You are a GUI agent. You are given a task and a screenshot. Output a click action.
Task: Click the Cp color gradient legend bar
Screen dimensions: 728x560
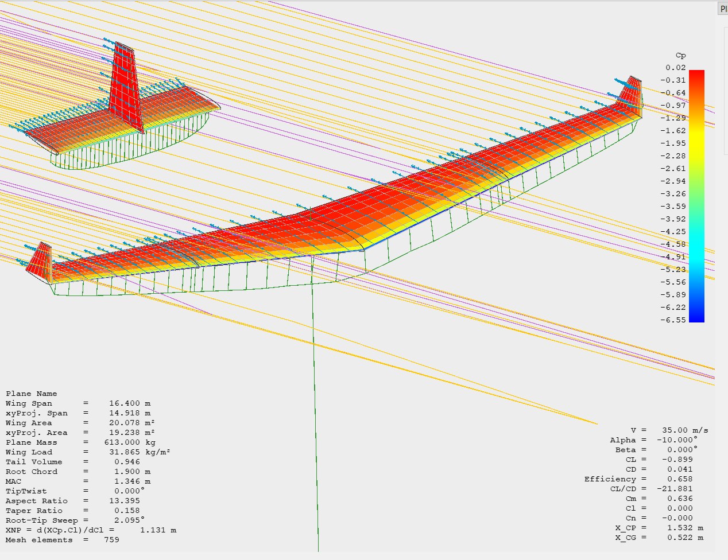click(696, 196)
